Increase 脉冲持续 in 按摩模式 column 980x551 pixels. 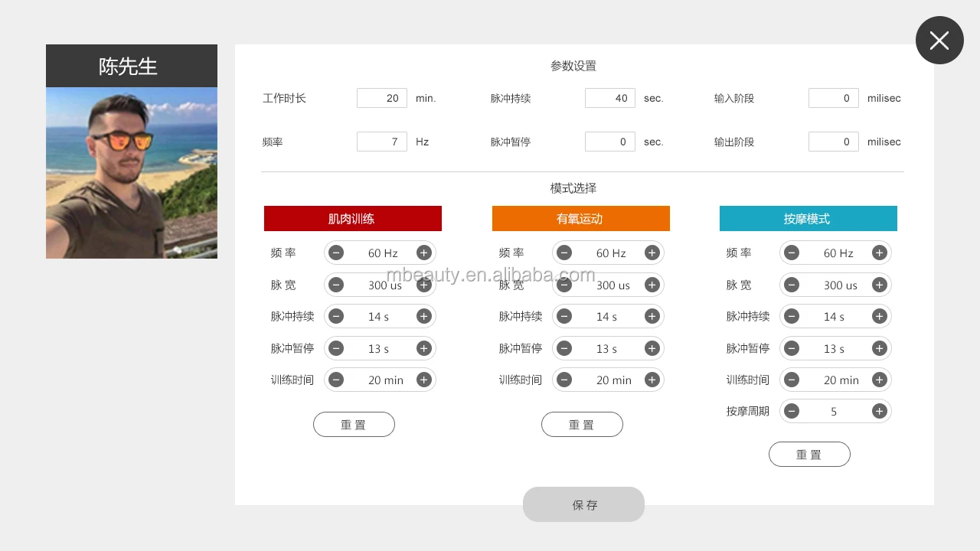pyautogui.click(x=879, y=316)
